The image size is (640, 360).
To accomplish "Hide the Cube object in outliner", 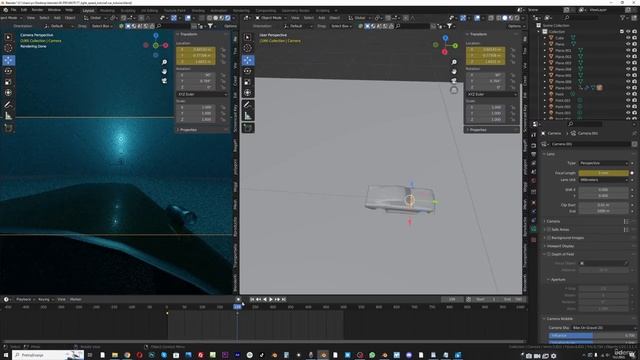I will coord(628,38).
